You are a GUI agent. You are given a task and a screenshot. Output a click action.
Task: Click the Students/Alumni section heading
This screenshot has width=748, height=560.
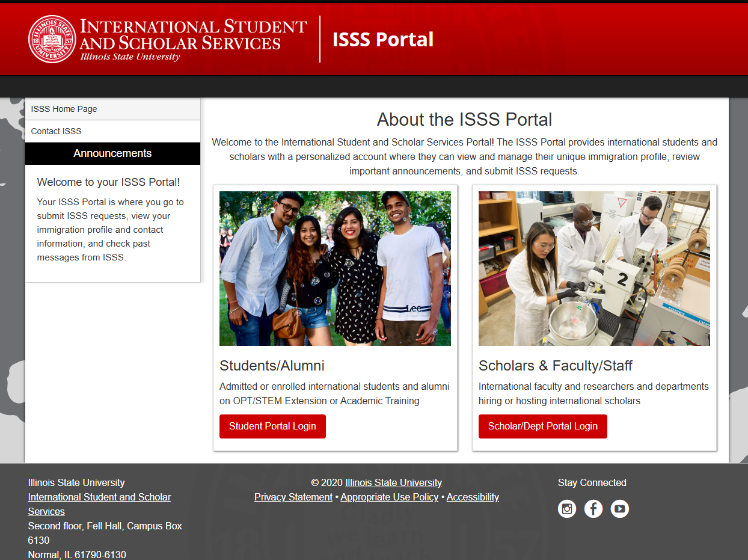pyautogui.click(x=271, y=365)
